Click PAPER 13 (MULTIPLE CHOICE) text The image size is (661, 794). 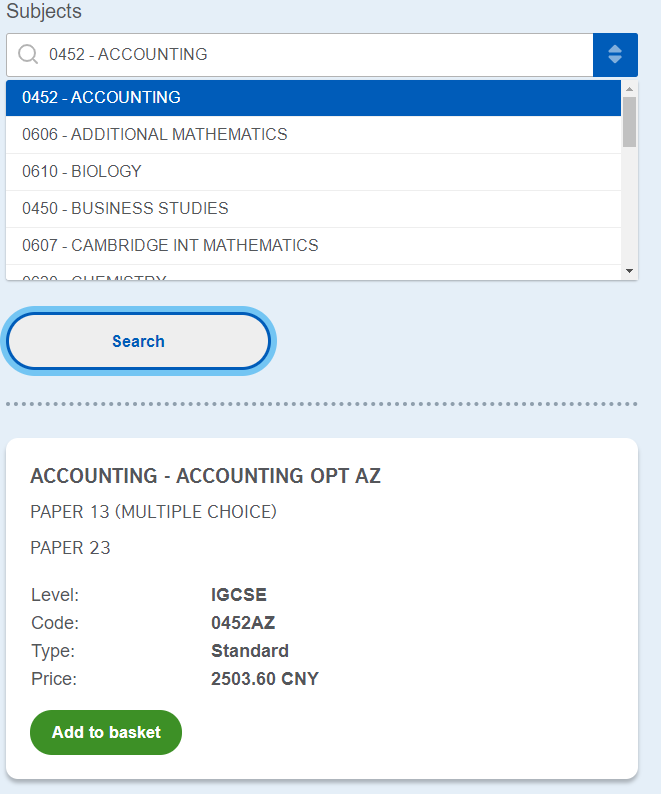153,513
